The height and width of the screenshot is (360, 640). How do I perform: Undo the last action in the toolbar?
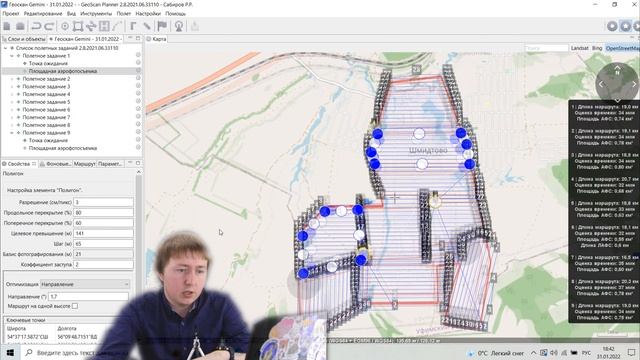pos(36,27)
